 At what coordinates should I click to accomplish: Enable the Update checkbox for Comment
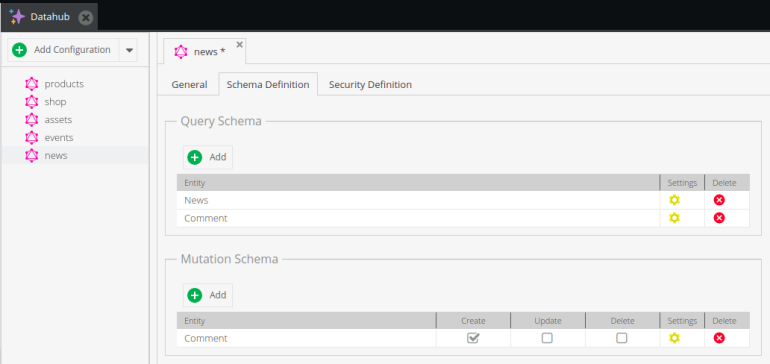(547, 338)
